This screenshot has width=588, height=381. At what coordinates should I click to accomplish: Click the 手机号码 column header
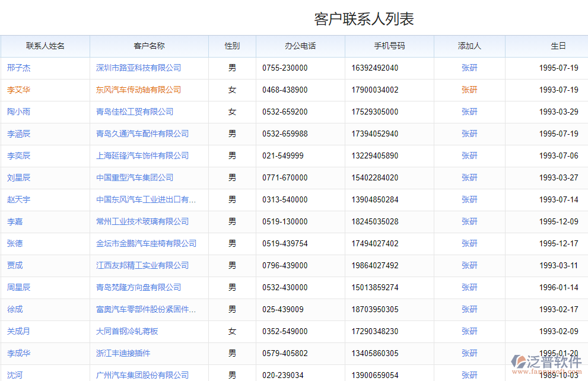click(x=389, y=46)
